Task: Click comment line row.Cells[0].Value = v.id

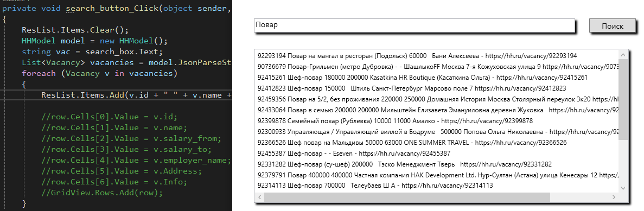Action: (x=109, y=117)
